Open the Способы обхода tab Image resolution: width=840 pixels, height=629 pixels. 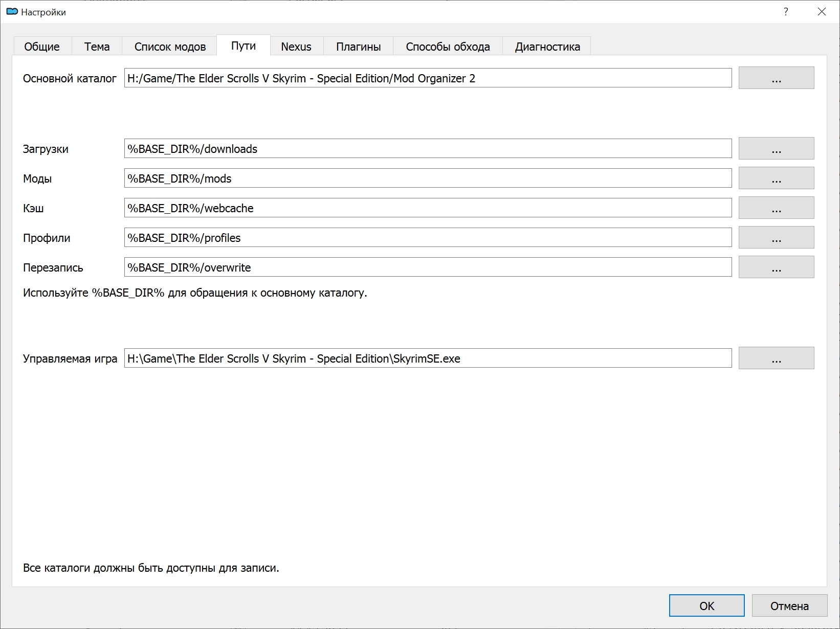pyautogui.click(x=448, y=47)
